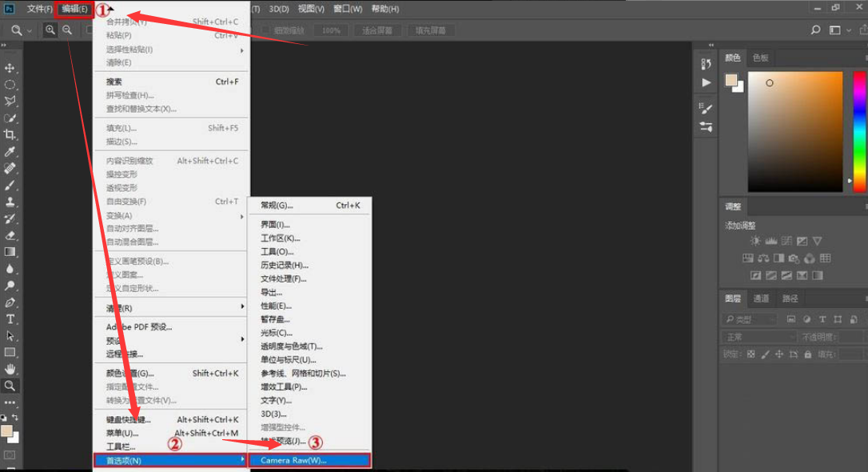Toggle lock transparent pixels in Layers panel
Viewport: 868px width, 472px height.
[x=751, y=355]
